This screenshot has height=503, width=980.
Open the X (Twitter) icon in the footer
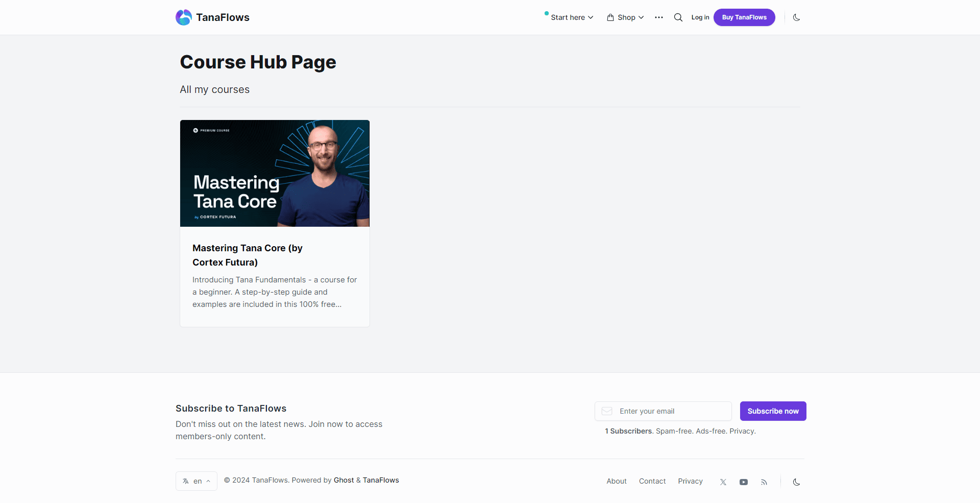pyautogui.click(x=723, y=482)
